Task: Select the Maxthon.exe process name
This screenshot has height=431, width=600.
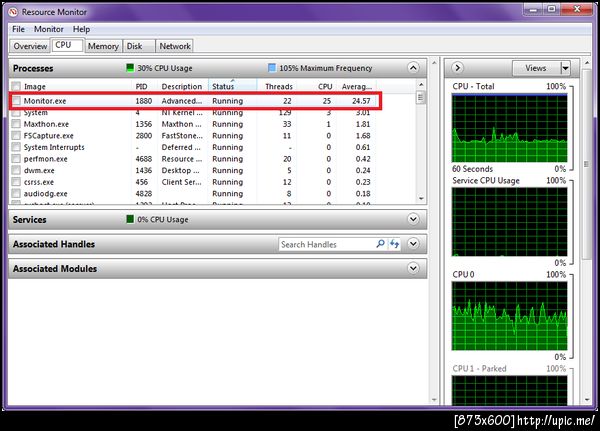Action: pyautogui.click(x=46, y=124)
